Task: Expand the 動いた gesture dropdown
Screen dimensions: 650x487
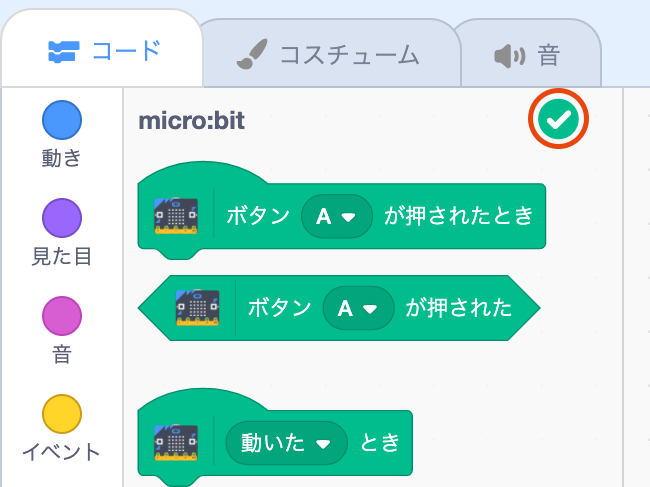Action: coord(287,441)
